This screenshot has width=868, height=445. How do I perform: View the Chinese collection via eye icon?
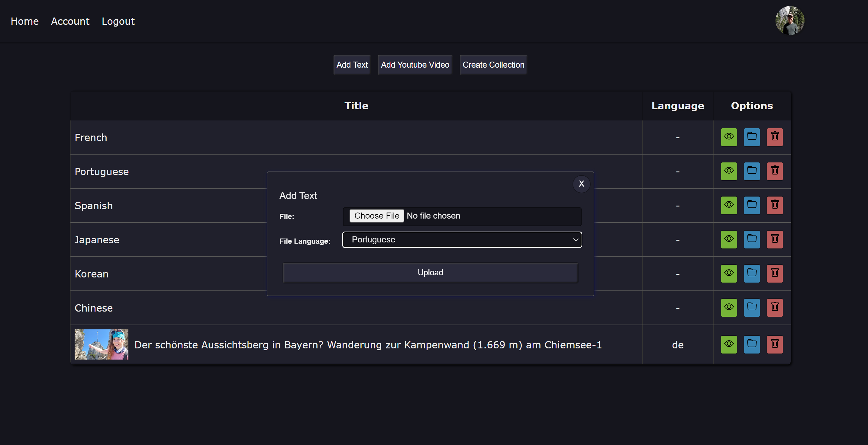pos(729,308)
